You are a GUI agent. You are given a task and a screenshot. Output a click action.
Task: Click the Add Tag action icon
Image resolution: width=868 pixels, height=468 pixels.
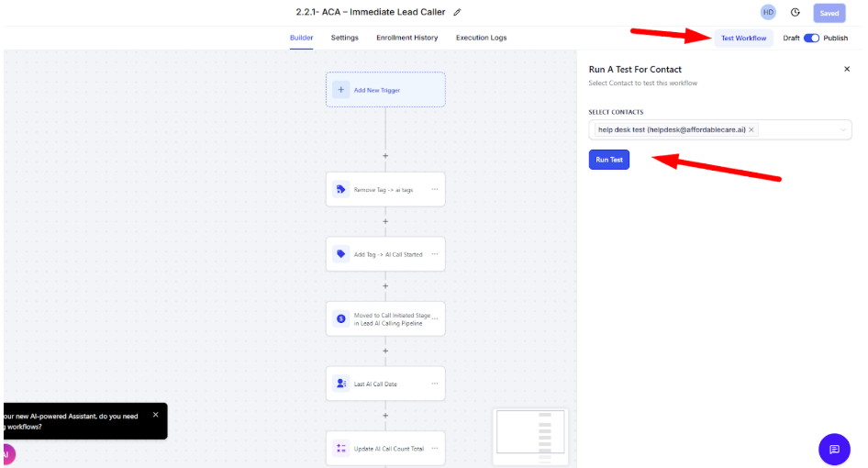[x=341, y=254]
